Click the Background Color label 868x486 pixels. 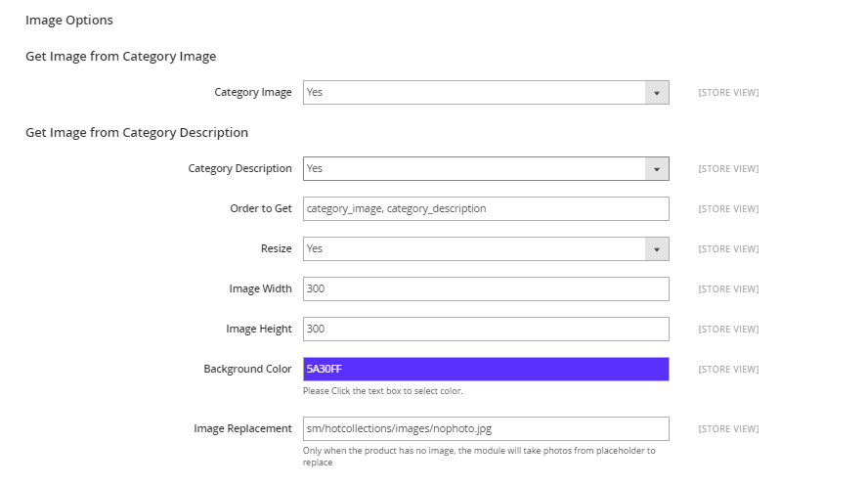click(x=247, y=370)
